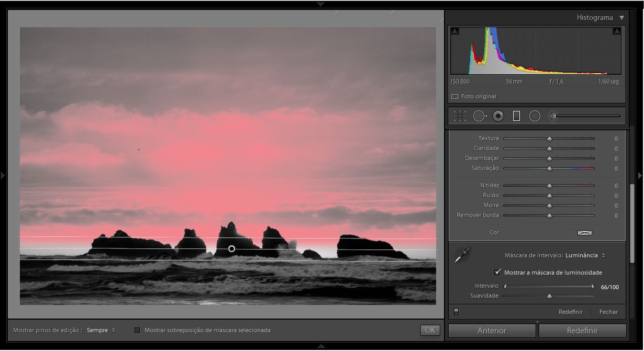Click the Histograma panel title

[595, 18]
